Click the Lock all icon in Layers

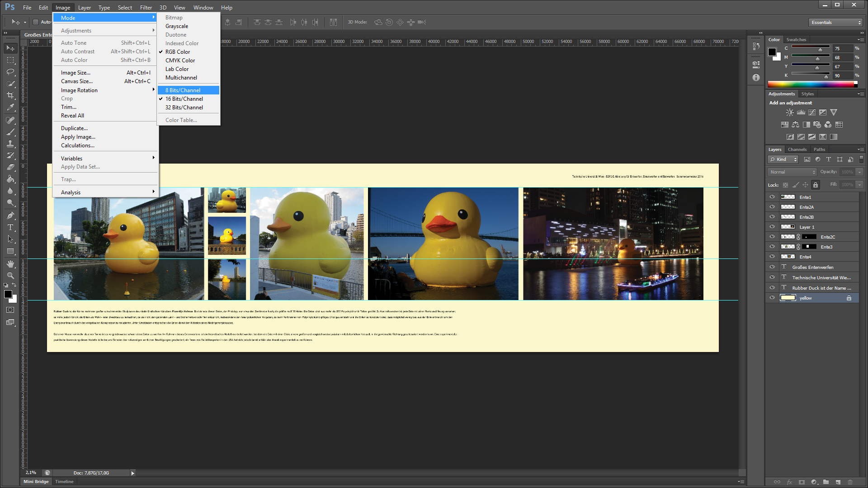[x=815, y=185]
